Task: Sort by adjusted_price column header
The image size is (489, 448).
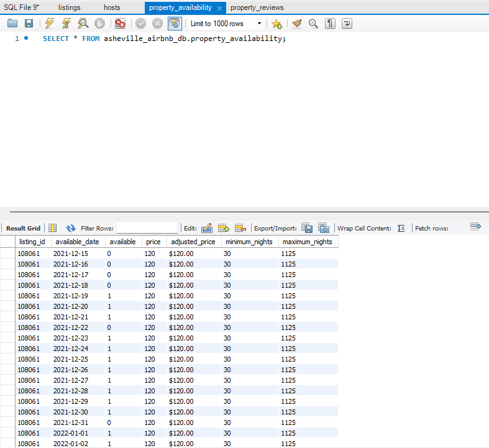Action: click(x=193, y=242)
